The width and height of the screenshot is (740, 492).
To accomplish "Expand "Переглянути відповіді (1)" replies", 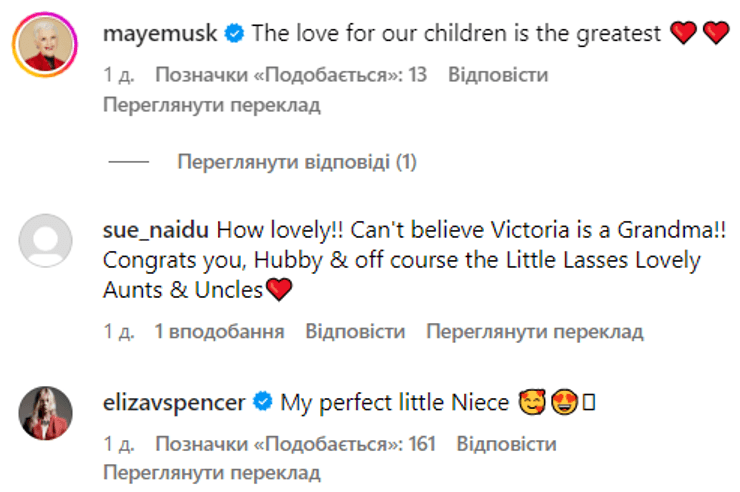I will 297,162.
